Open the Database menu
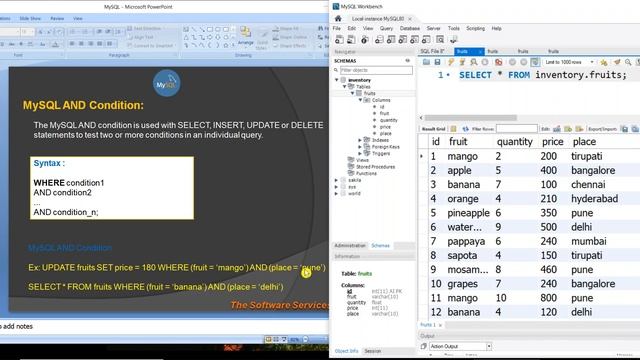This screenshot has height=360, width=640. pos(409,29)
